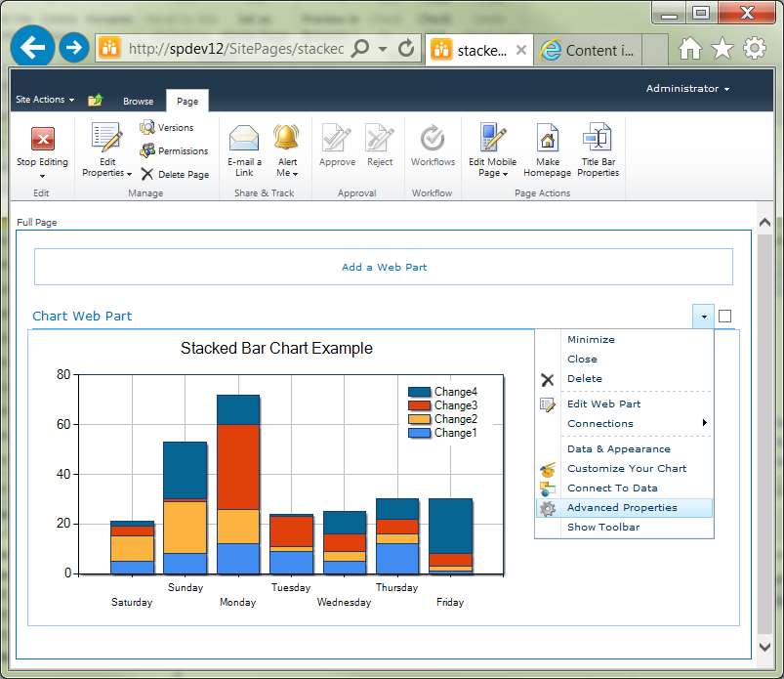Open Title Bar Properties icon
784x679 pixels.
tap(598, 137)
